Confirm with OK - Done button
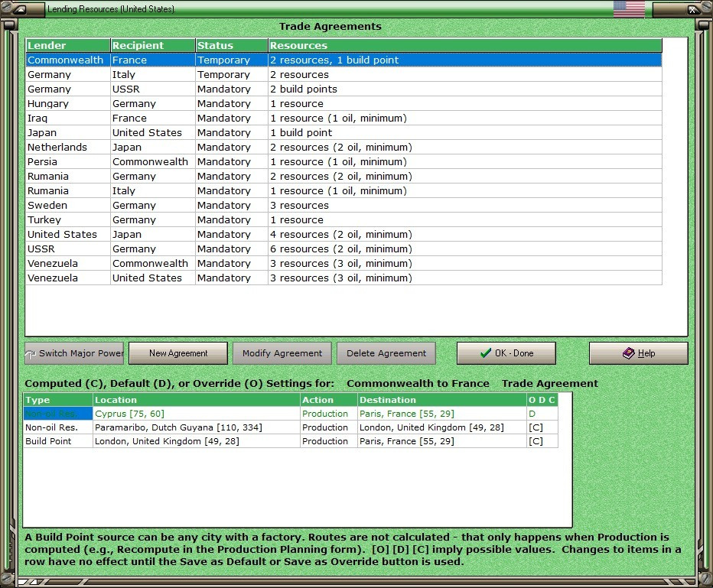The image size is (713, 588). [506, 353]
